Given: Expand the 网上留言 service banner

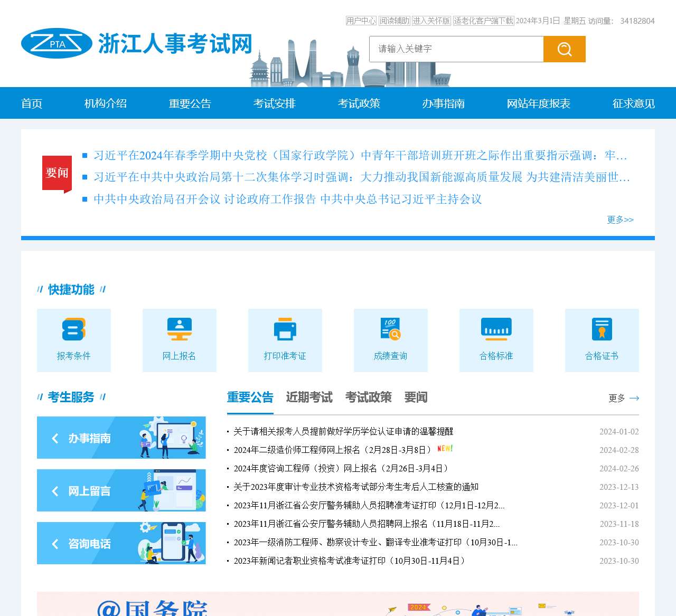Looking at the screenshot, I should (x=121, y=490).
